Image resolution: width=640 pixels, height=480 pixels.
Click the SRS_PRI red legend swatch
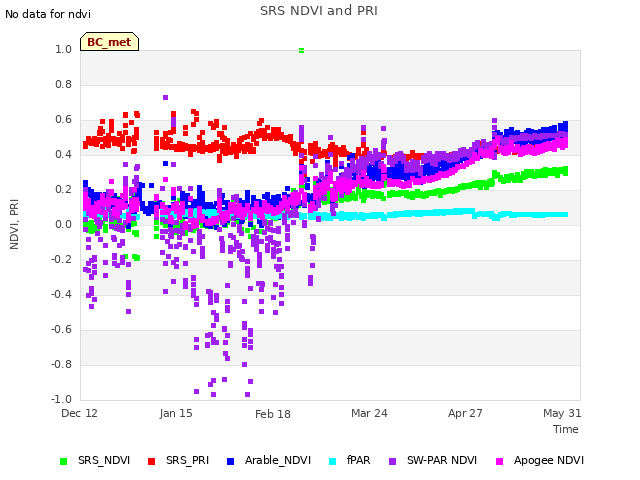coord(151,461)
